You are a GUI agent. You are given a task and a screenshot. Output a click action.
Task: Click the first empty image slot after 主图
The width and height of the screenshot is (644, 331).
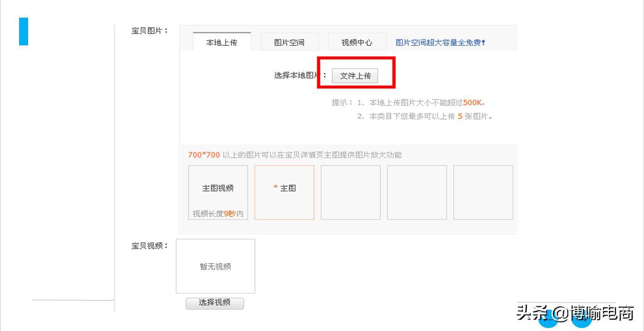coord(350,192)
